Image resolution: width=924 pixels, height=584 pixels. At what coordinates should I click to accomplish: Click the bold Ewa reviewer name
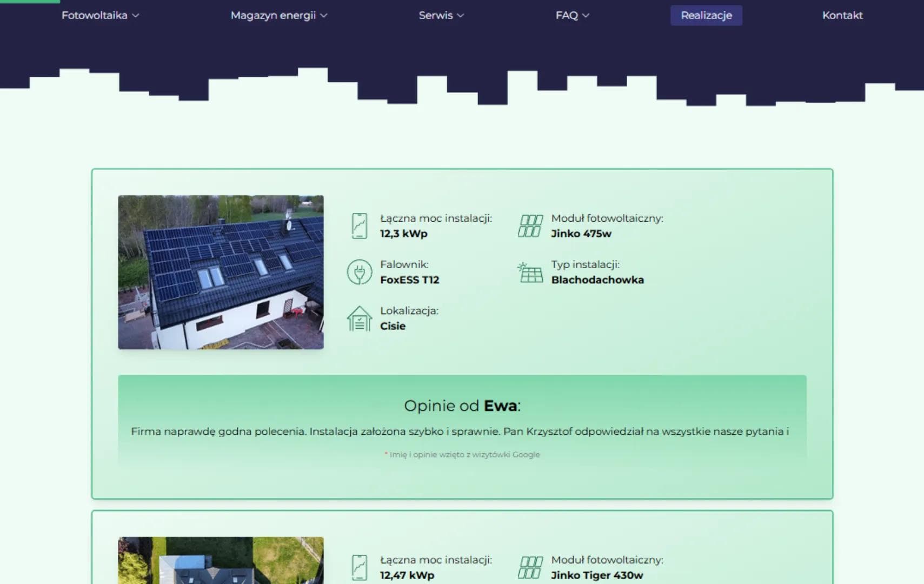pos(498,406)
